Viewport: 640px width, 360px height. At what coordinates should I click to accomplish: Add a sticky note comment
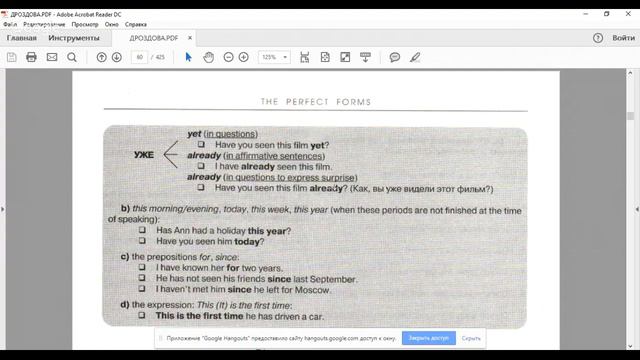pyautogui.click(x=395, y=57)
